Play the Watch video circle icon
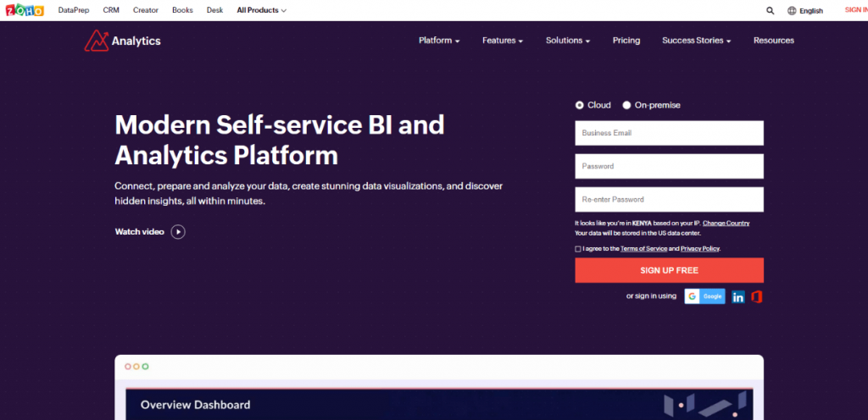This screenshot has width=868, height=420. pos(178,231)
